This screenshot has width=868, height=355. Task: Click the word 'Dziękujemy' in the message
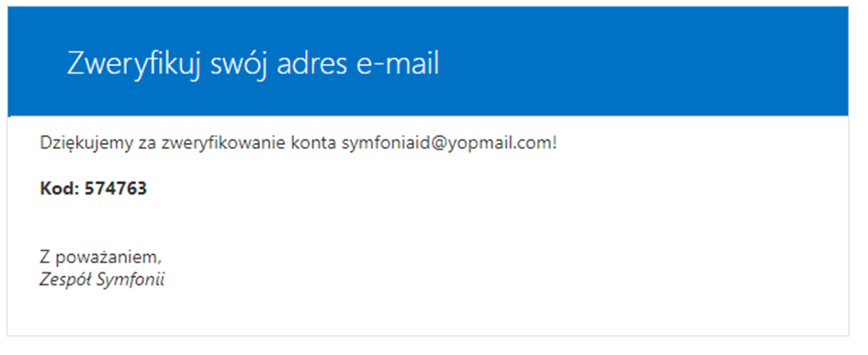pyautogui.click(x=86, y=144)
